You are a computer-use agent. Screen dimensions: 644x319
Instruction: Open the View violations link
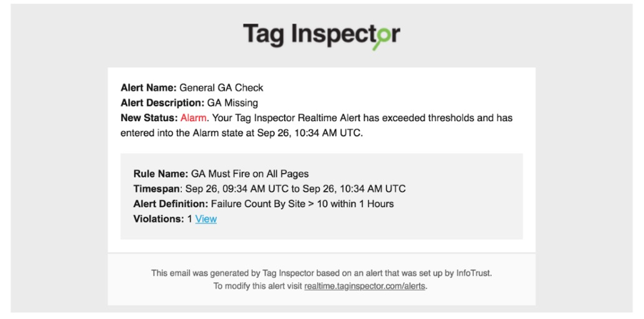[206, 219]
